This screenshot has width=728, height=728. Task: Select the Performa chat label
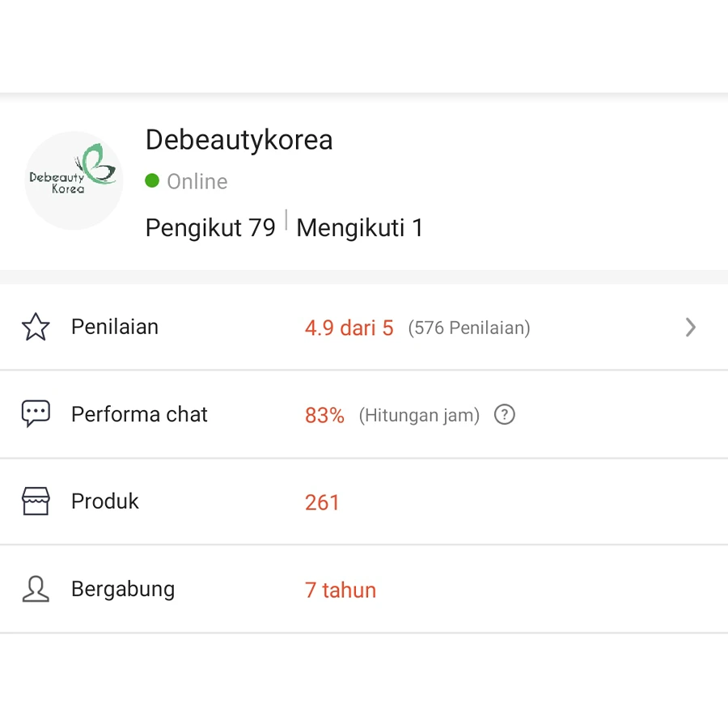pyautogui.click(x=139, y=414)
